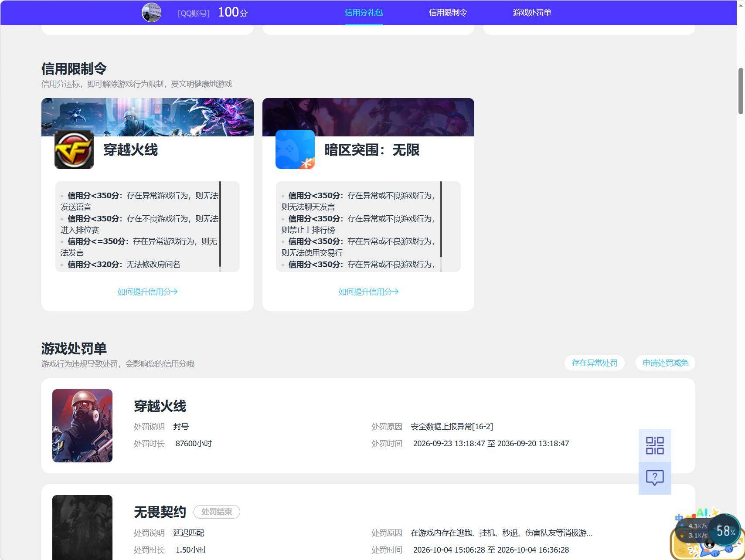Switch to 游戏处罚单 tab
The image size is (745, 560).
(532, 13)
